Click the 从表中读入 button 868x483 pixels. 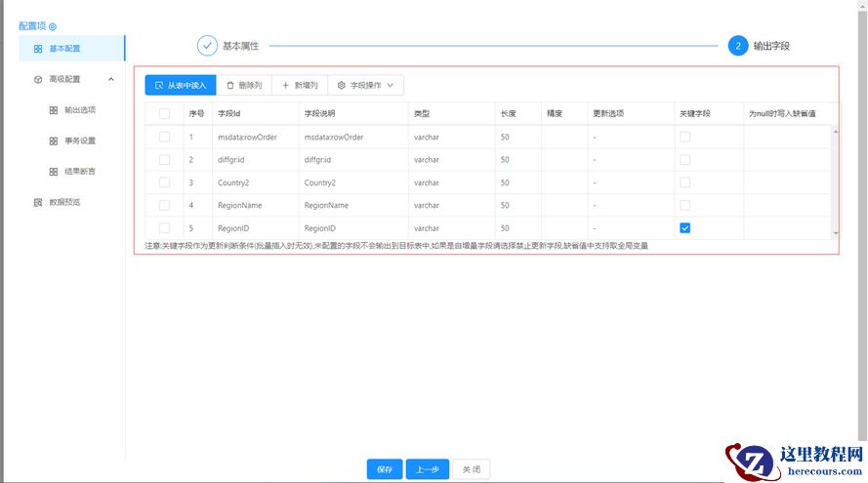[181, 86]
